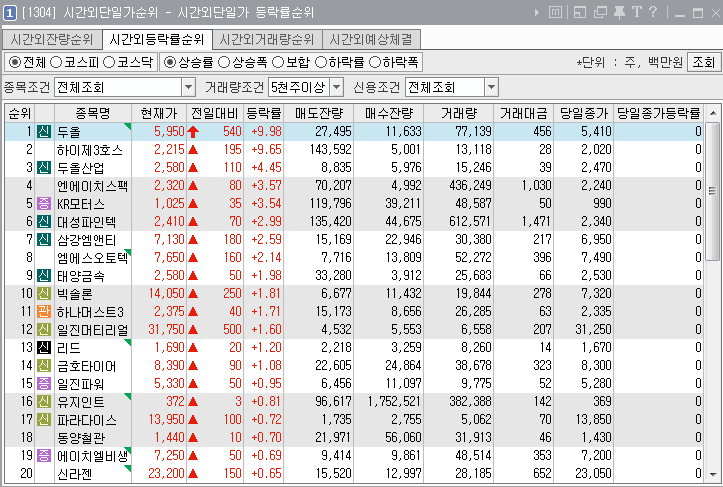723x487 pixels.
Task: Sort by 거래량 column header
Action: pyautogui.click(x=458, y=113)
